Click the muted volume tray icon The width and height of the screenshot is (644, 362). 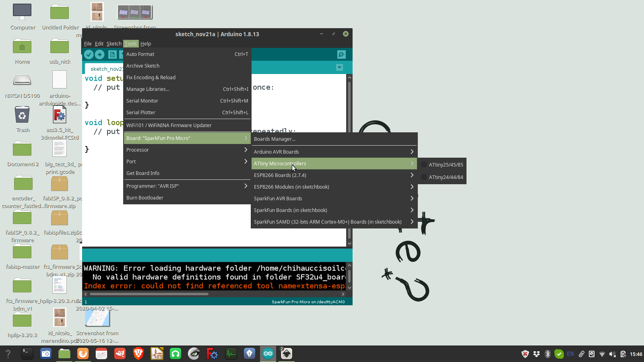612,354
